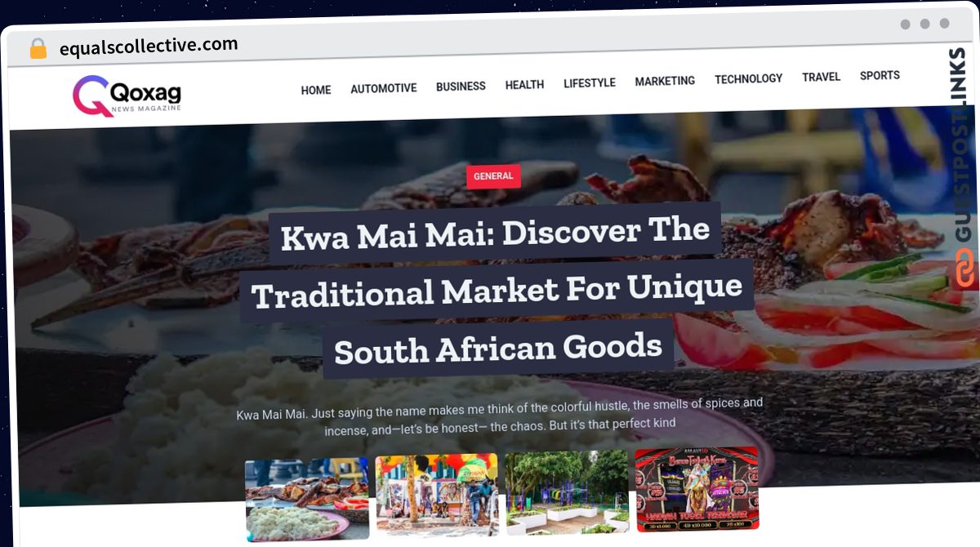Open the AUTOMOTIVE category
The width and height of the screenshot is (980, 547).
[384, 88]
